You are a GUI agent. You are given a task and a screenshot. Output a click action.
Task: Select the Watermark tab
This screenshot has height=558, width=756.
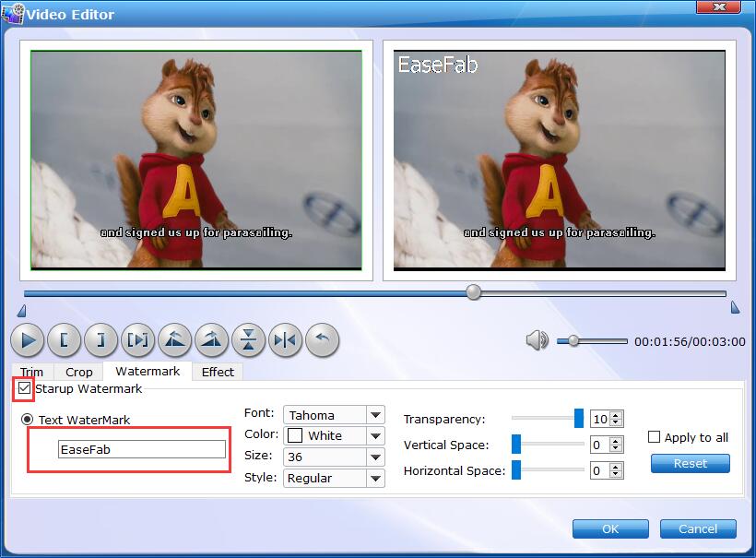point(148,371)
